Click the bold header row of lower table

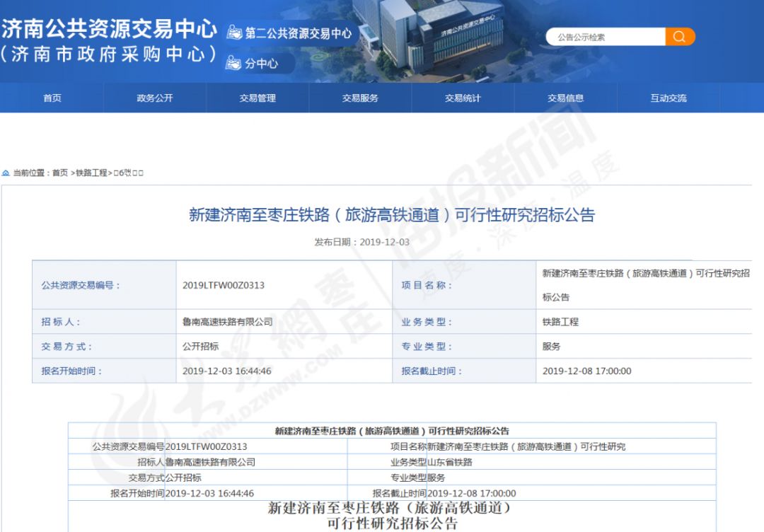pos(392,431)
